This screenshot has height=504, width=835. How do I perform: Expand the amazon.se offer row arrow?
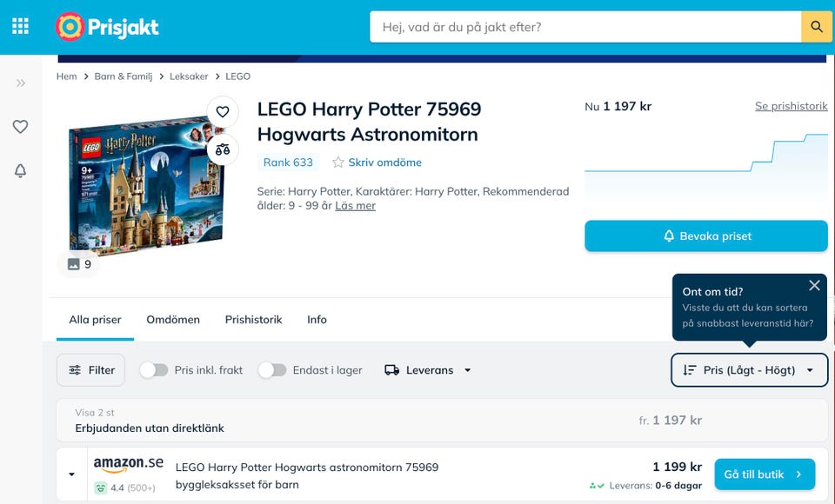[x=72, y=474]
